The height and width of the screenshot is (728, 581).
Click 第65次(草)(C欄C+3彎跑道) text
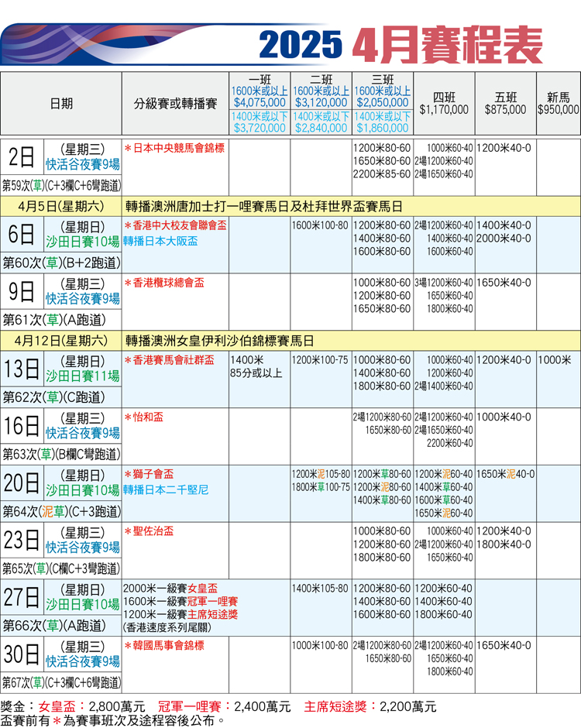coord(61,568)
